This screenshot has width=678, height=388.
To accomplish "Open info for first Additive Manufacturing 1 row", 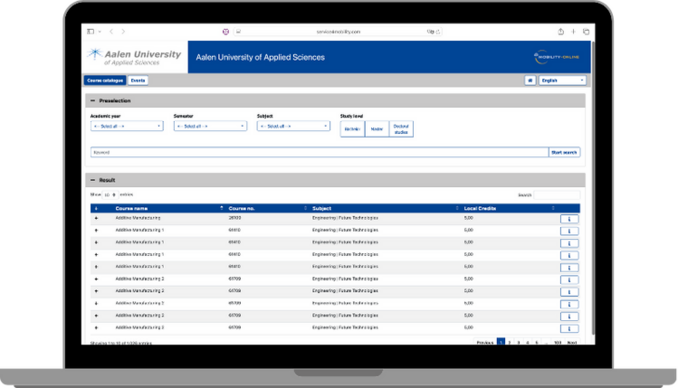I will [x=569, y=231].
